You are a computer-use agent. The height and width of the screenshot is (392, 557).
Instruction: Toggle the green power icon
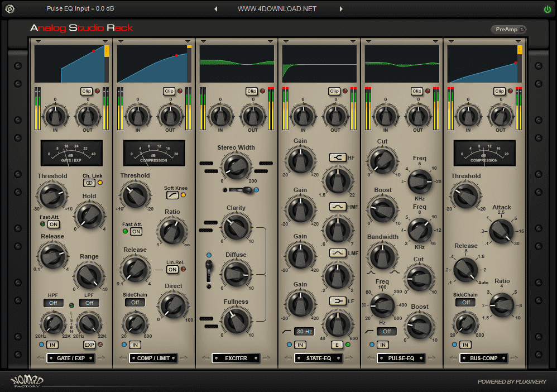[x=548, y=9]
